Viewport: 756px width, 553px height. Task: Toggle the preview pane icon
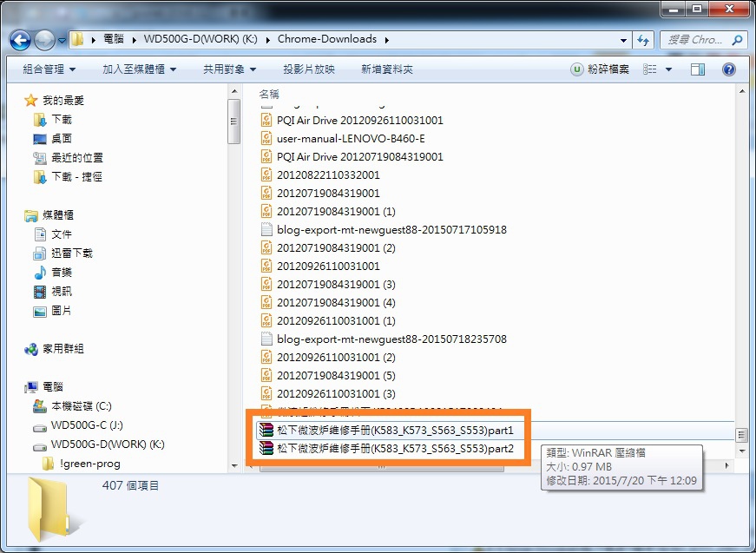point(697,69)
